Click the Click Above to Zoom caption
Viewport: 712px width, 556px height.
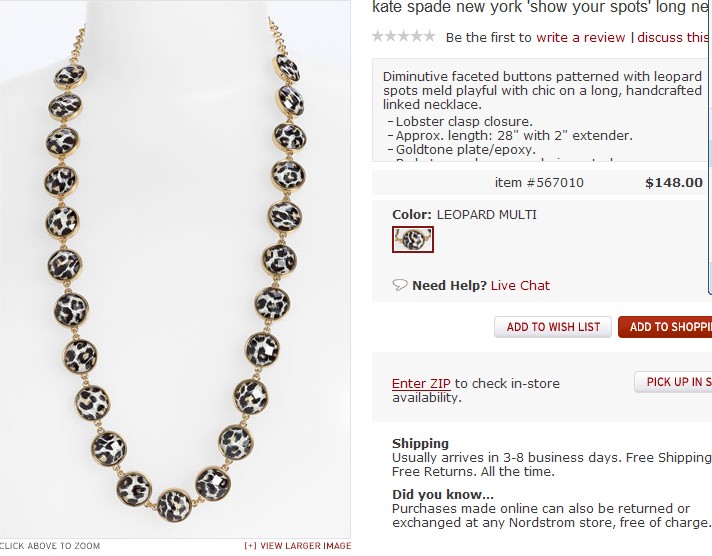[x=50, y=546]
